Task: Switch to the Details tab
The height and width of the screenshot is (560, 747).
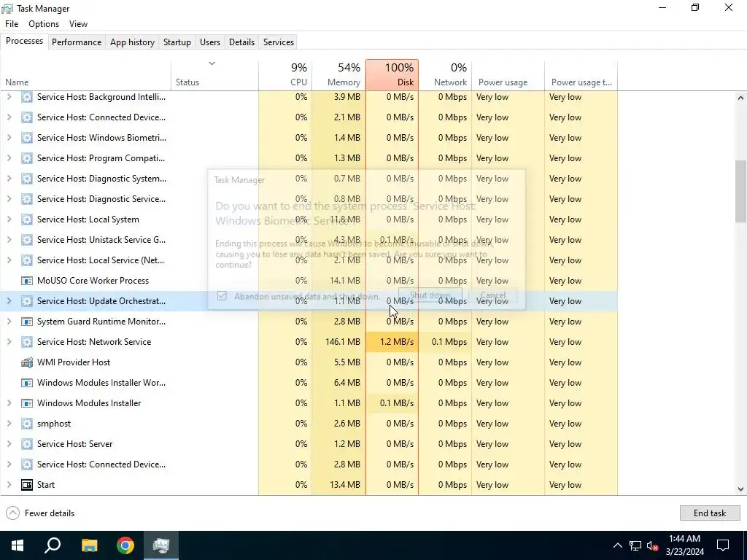Action: 241,42
